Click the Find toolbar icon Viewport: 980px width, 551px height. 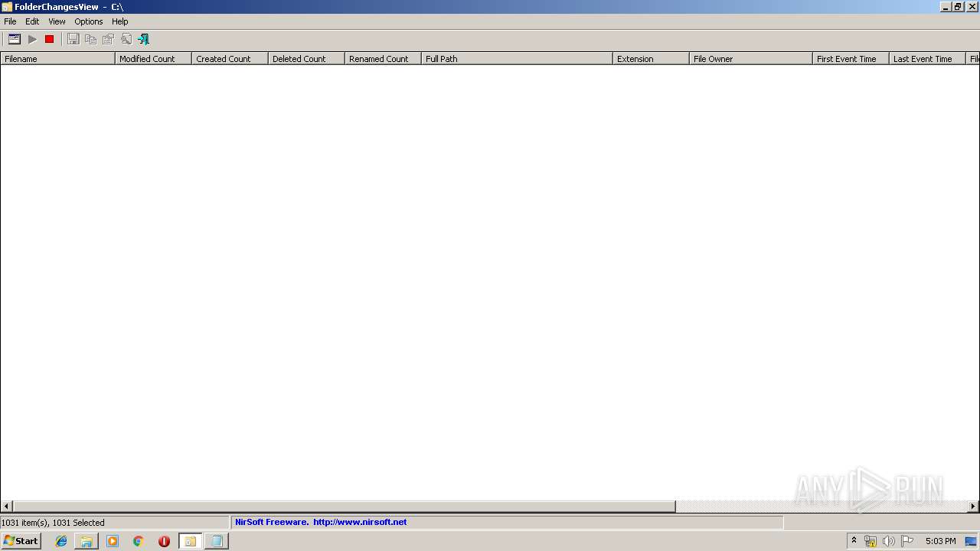126,39
